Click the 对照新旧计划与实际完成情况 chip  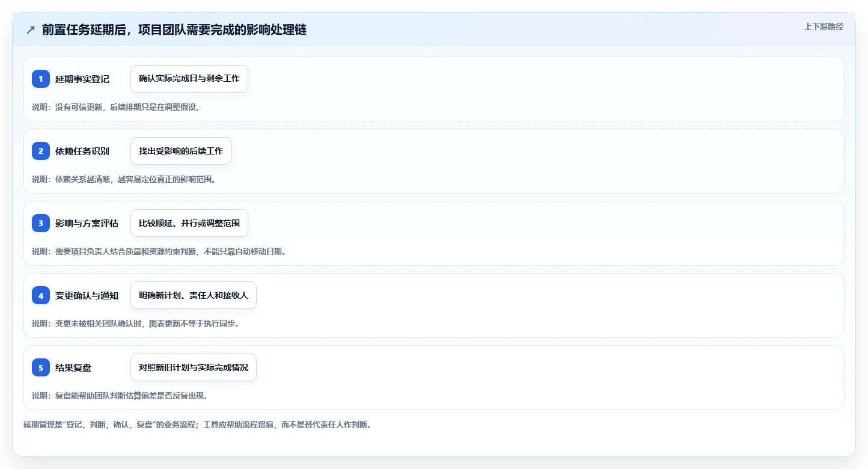tap(194, 367)
